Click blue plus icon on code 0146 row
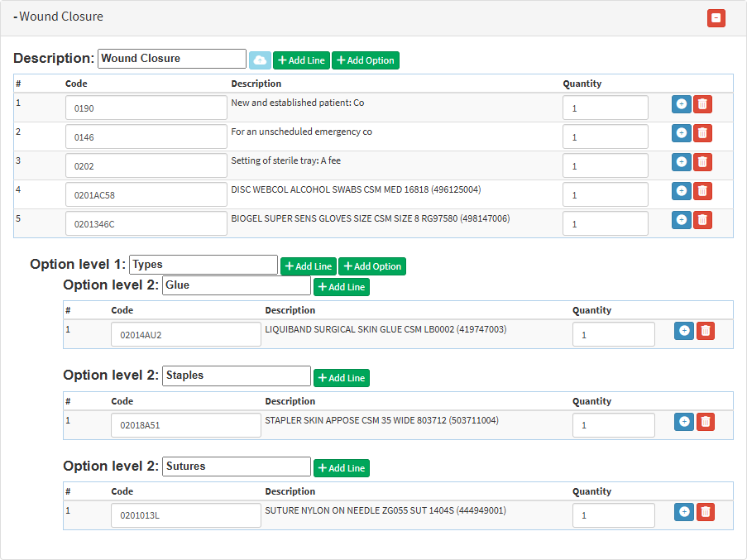The image size is (747, 560). click(681, 133)
